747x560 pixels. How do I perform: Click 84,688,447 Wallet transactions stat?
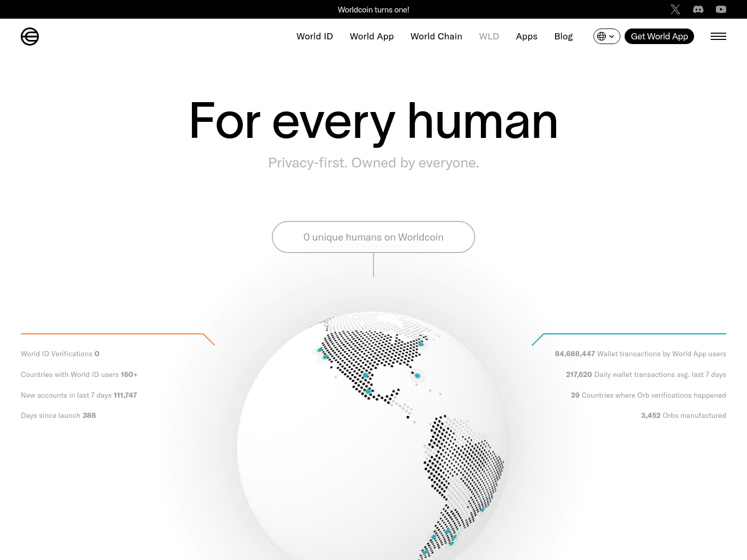641,354
